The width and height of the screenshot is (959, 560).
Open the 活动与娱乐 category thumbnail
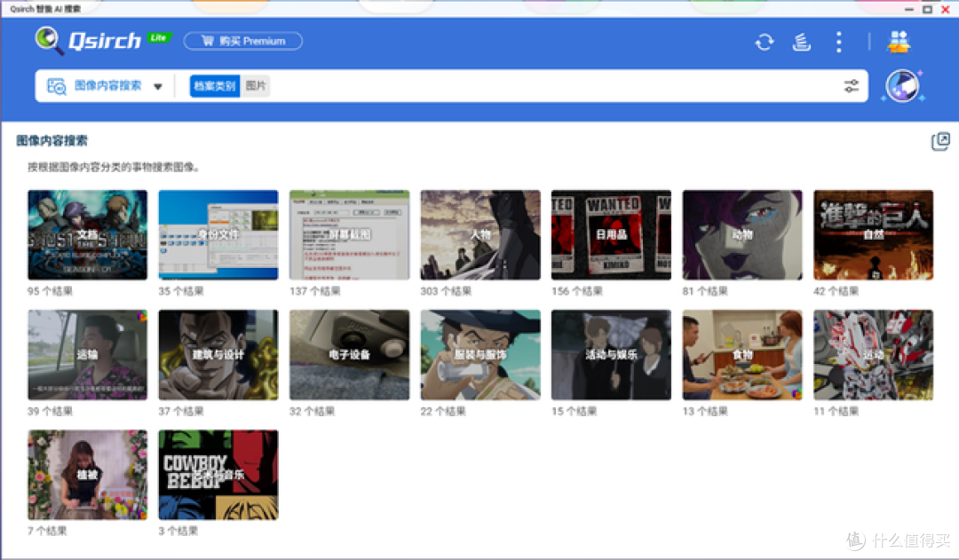611,355
